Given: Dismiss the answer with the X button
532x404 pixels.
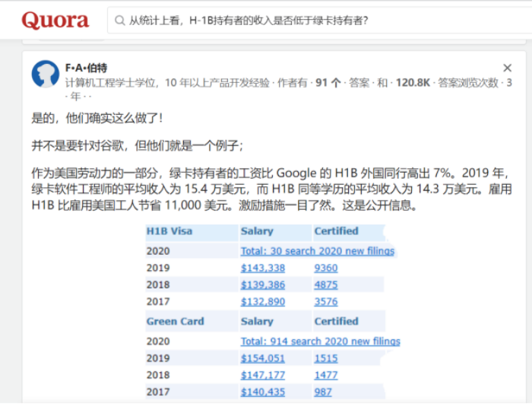Looking at the screenshot, I should pos(508,68).
